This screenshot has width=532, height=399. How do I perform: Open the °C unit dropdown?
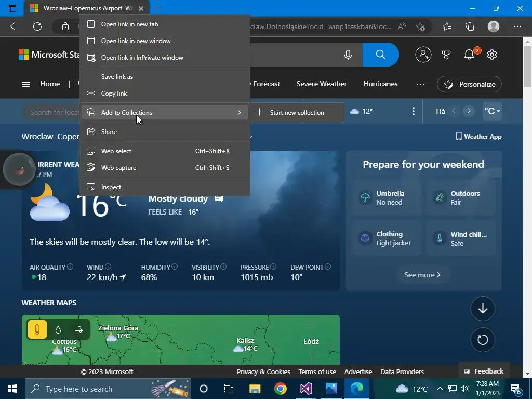click(493, 111)
